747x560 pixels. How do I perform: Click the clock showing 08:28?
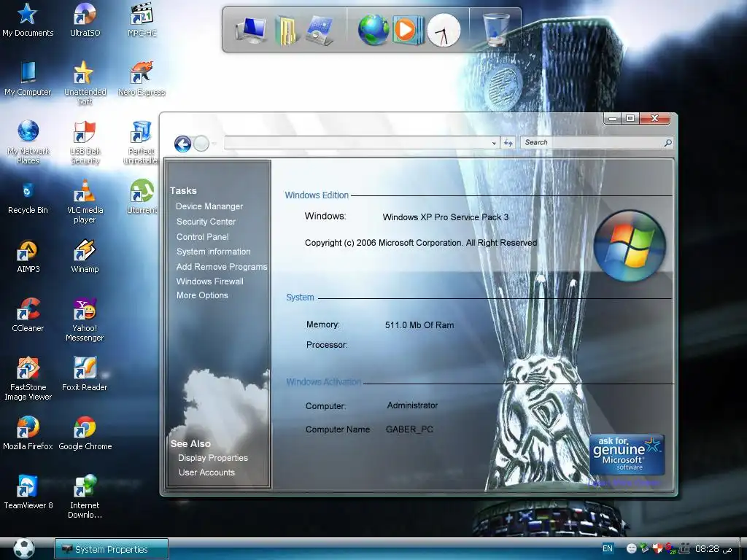(707, 549)
